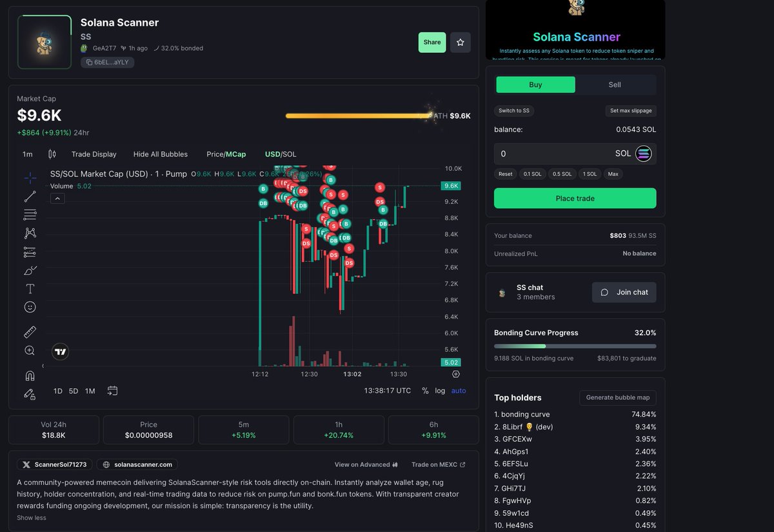Click Trade on MEXC link
The image size is (774, 532).
439,464
